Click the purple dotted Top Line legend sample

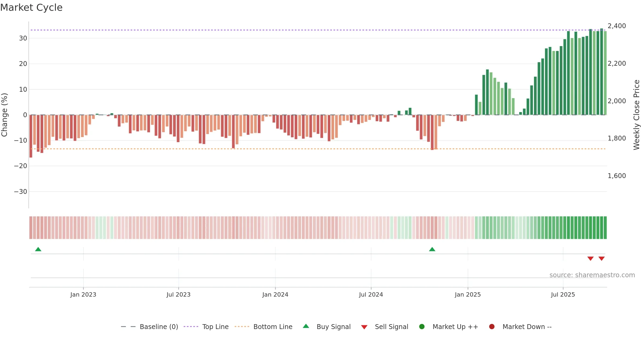pyautogui.click(x=191, y=327)
